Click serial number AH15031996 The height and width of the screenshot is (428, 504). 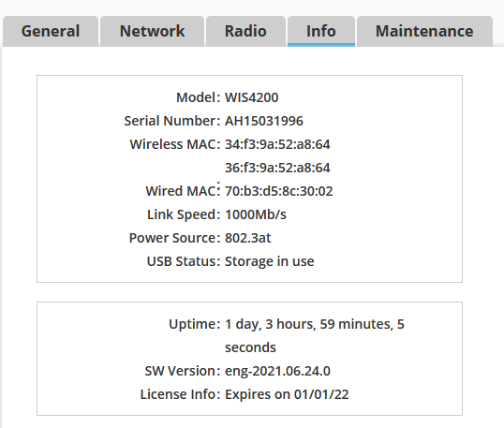263,121
